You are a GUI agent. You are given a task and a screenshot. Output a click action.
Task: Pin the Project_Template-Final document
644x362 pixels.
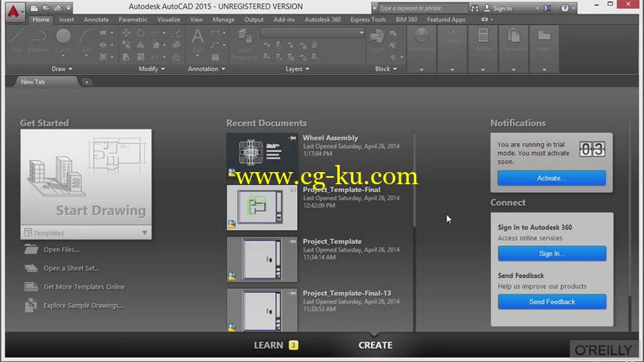tap(292, 190)
